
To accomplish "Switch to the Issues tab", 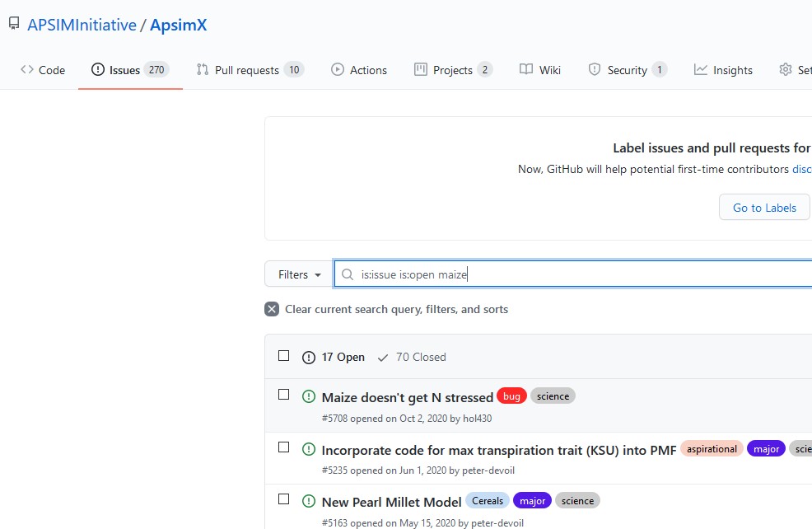I will [130, 70].
